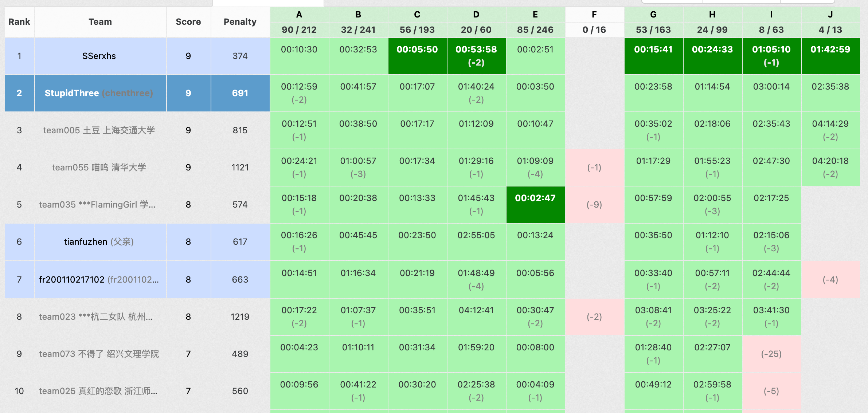
Task: Click the problem A column header
Action: [x=299, y=15]
